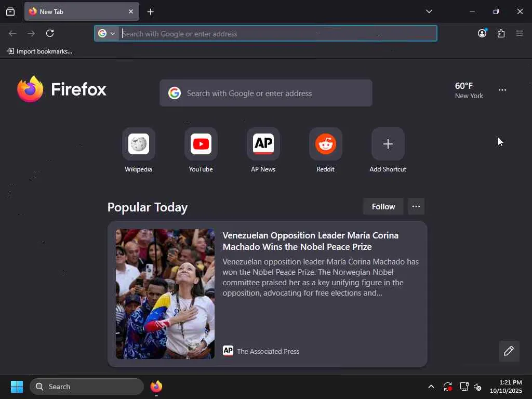This screenshot has height=399, width=532.
Task: Open the Google search engine selector dropdown
Action: tap(107, 33)
